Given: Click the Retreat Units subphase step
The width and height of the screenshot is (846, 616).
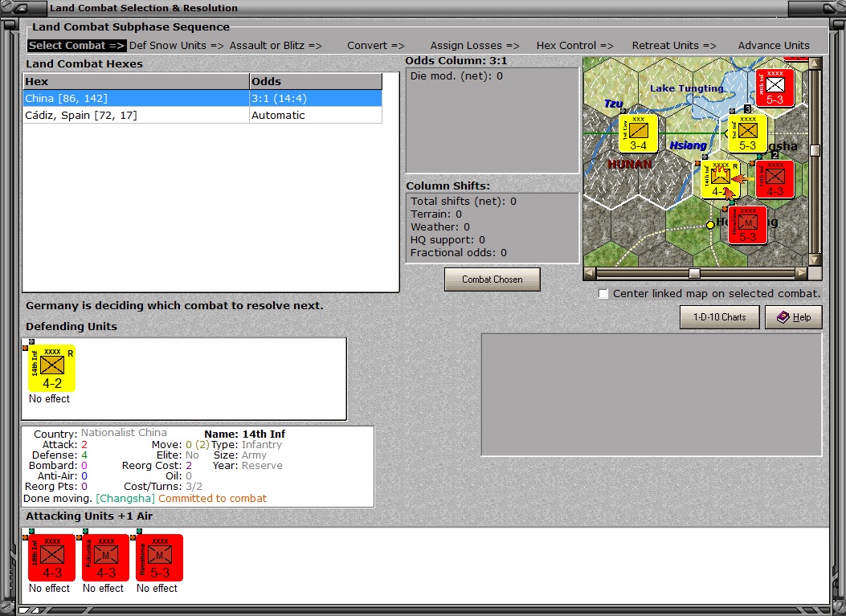Looking at the screenshot, I should (x=674, y=45).
